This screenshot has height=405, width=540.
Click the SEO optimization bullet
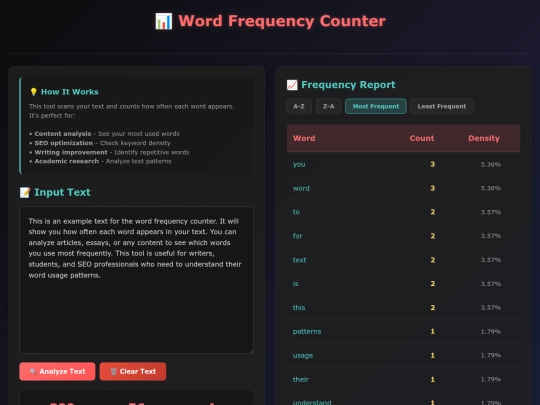coord(100,143)
